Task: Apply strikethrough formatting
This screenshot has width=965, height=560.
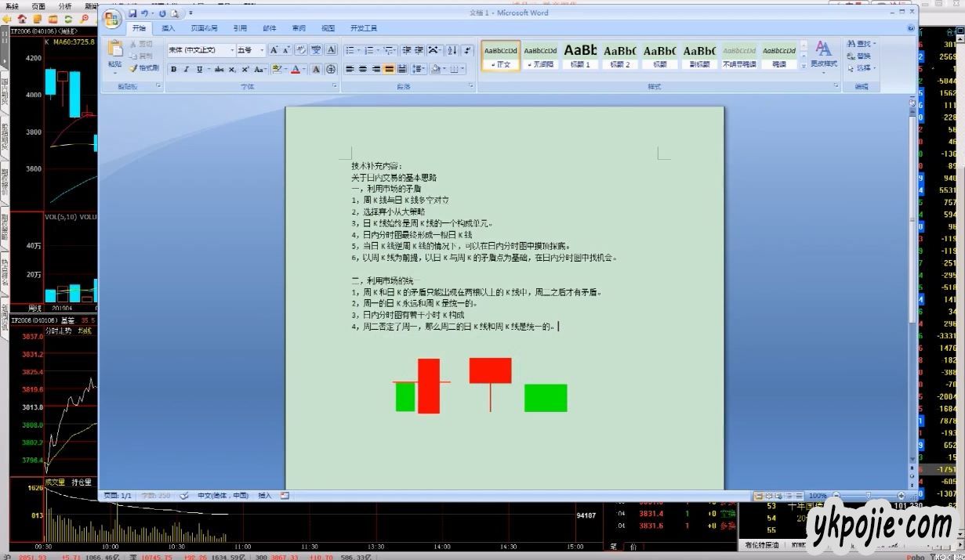Action: pyautogui.click(x=219, y=70)
